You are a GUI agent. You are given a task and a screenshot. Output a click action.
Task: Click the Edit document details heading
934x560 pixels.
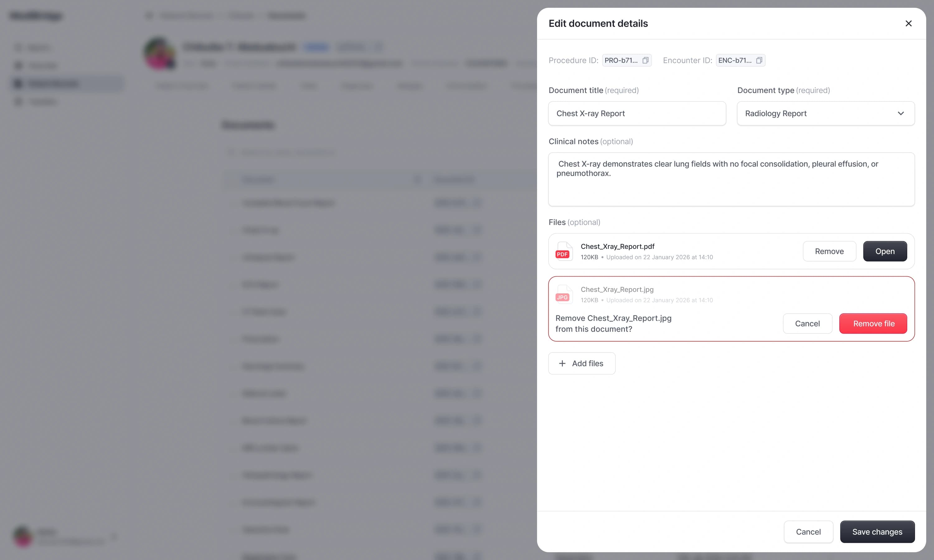click(x=598, y=23)
